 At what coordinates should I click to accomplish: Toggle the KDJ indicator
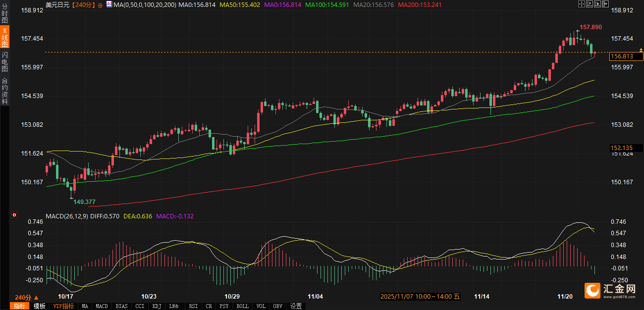157,306
